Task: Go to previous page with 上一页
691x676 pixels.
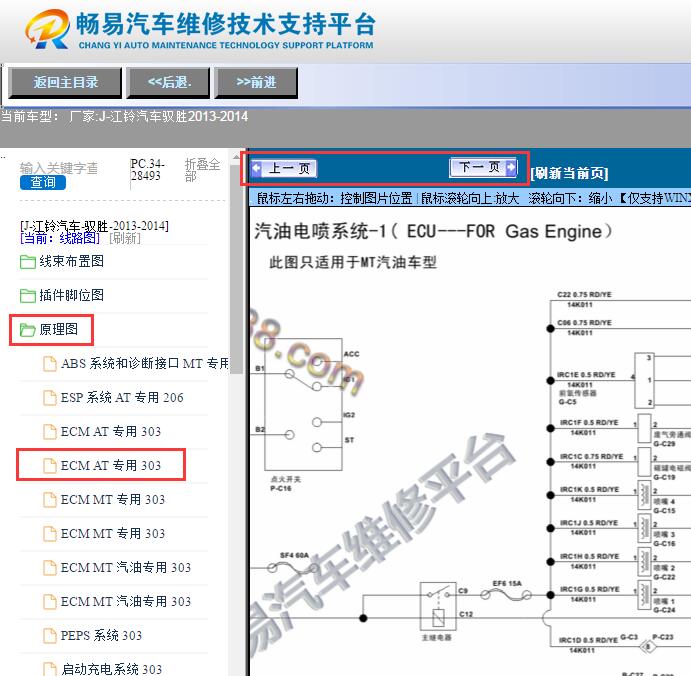Action: tap(284, 168)
